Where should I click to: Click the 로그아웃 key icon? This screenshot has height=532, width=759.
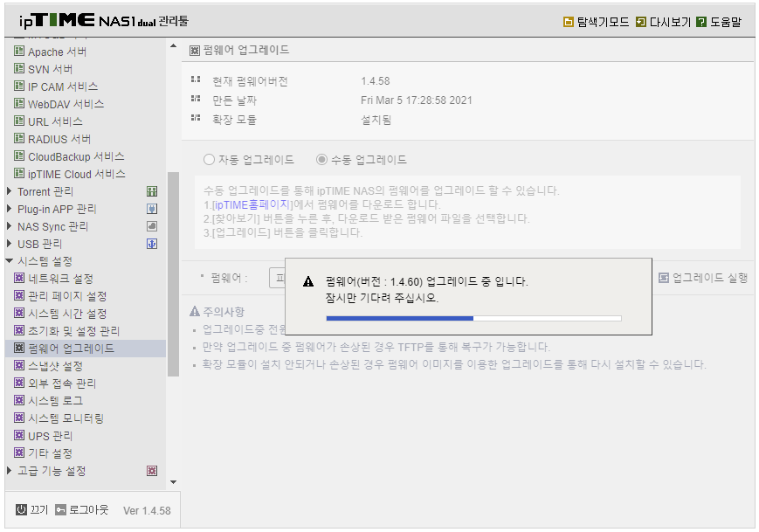(x=60, y=510)
